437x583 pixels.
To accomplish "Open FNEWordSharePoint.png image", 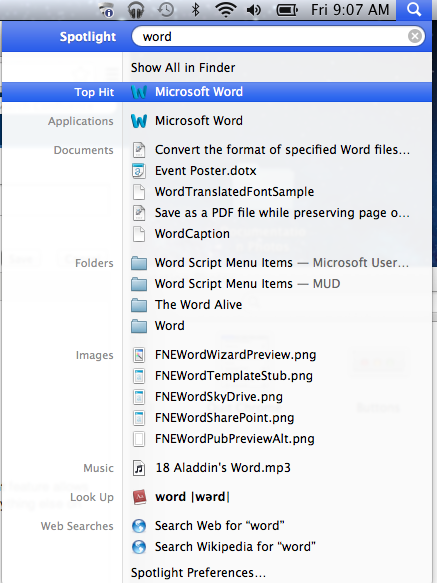I will pos(224,418).
